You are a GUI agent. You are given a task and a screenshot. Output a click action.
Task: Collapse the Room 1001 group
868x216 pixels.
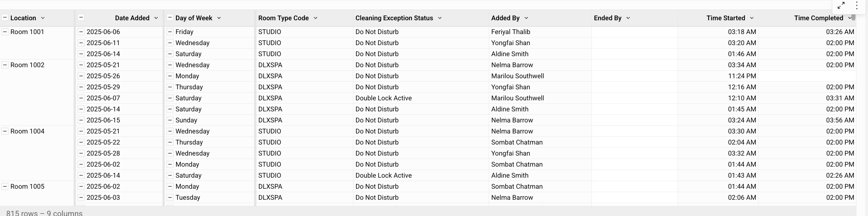(5, 32)
